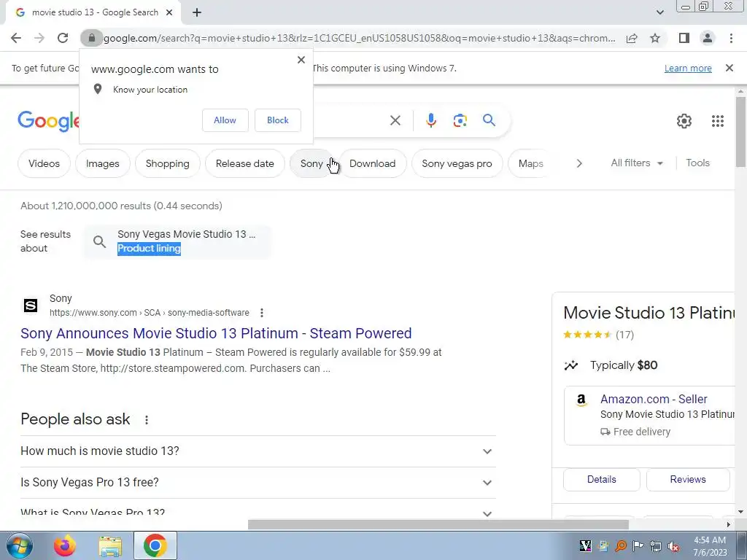Expand How much is movie studio 13
This screenshot has width=747, height=560.
coord(258,451)
